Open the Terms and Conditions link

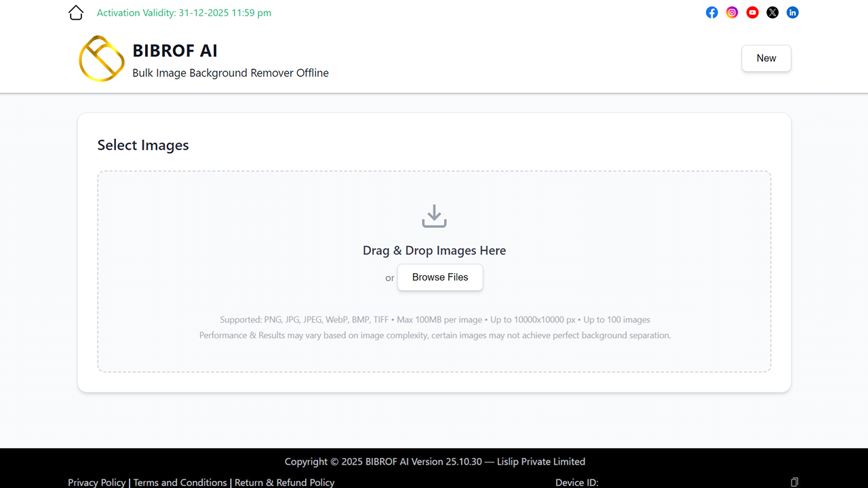point(180,482)
